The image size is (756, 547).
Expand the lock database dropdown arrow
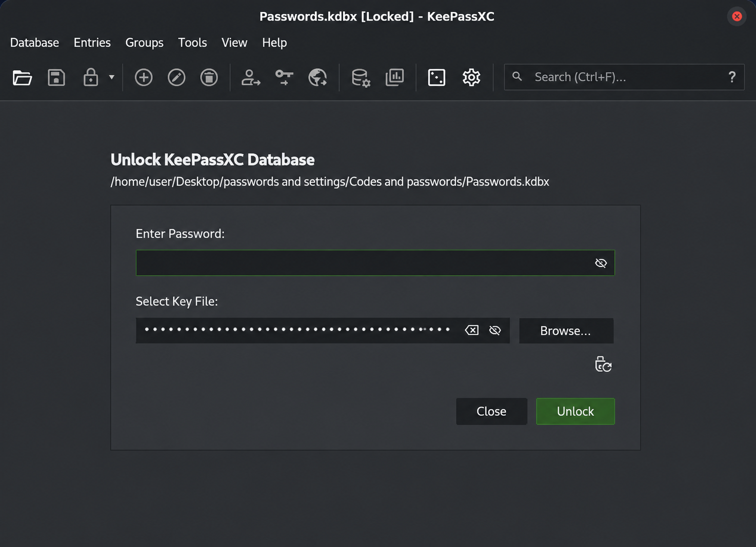111,77
